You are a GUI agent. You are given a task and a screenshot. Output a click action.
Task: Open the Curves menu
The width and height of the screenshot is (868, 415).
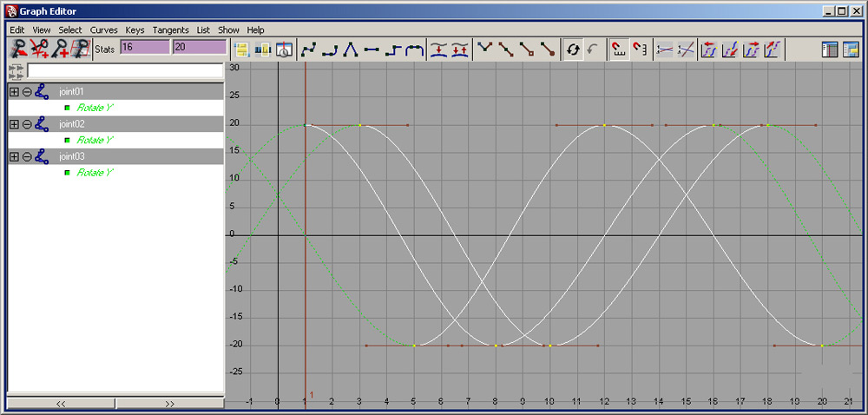[x=104, y=30]
